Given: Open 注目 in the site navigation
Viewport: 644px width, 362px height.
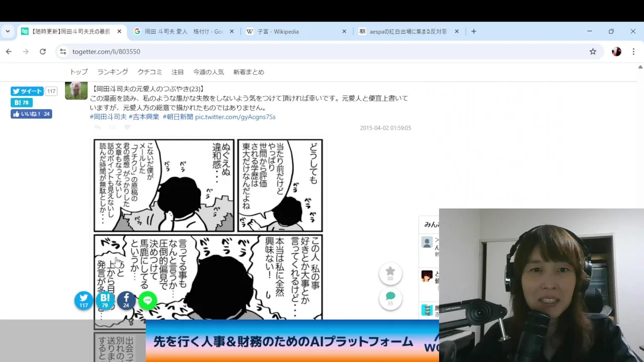Looking at the screenshot, I should pos(178,72).
